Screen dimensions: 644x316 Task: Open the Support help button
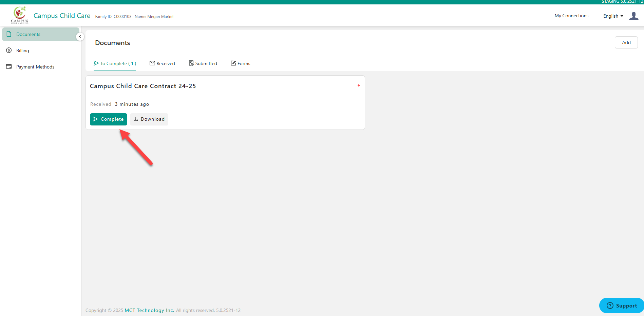[x=621, y=305]
